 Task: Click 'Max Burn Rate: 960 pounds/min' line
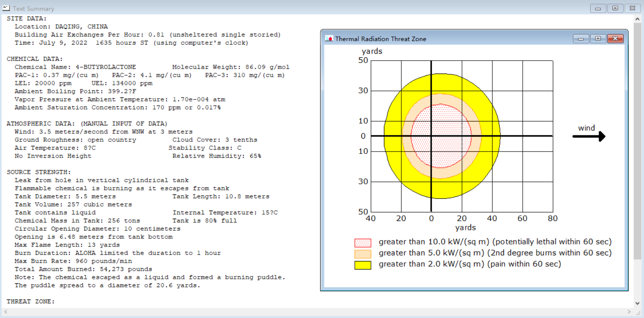73,261
